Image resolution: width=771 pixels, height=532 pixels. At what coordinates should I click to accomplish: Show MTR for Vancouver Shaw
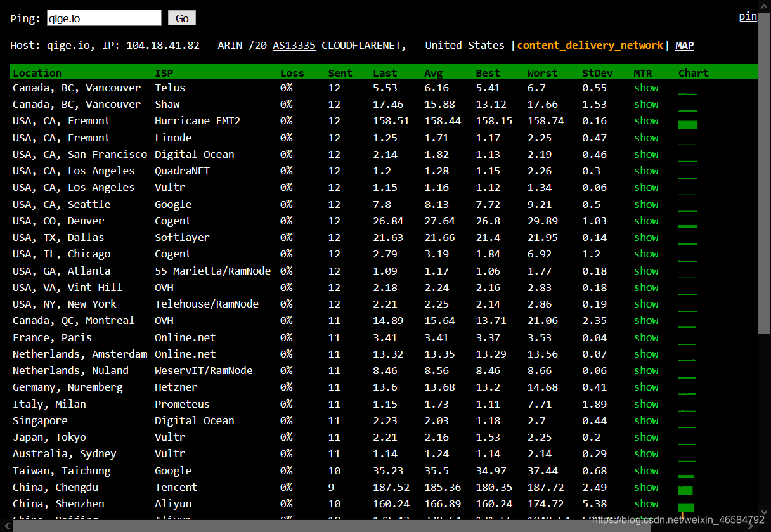(646, 104)
